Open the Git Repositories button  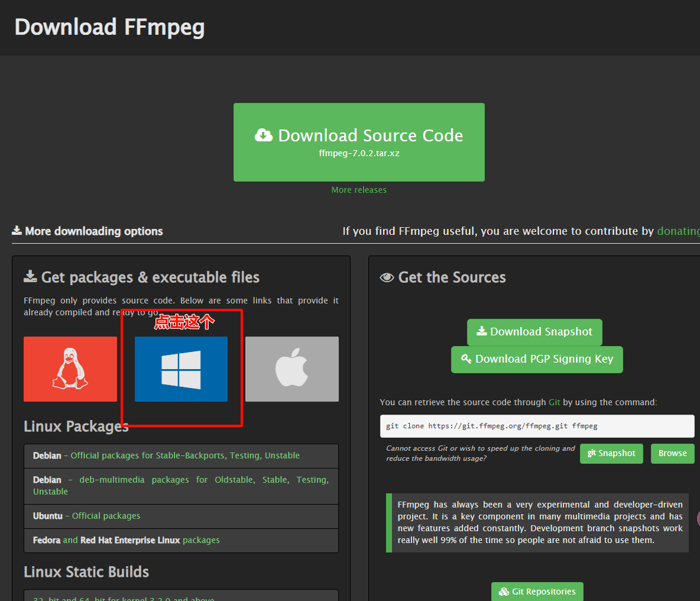pyautogui.click(x=537, y=592)
